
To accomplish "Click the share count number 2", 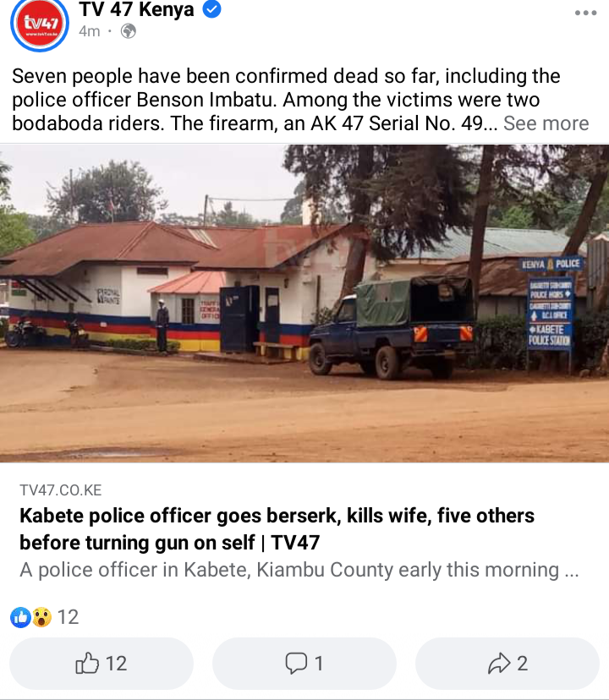I will click(523, 664).
